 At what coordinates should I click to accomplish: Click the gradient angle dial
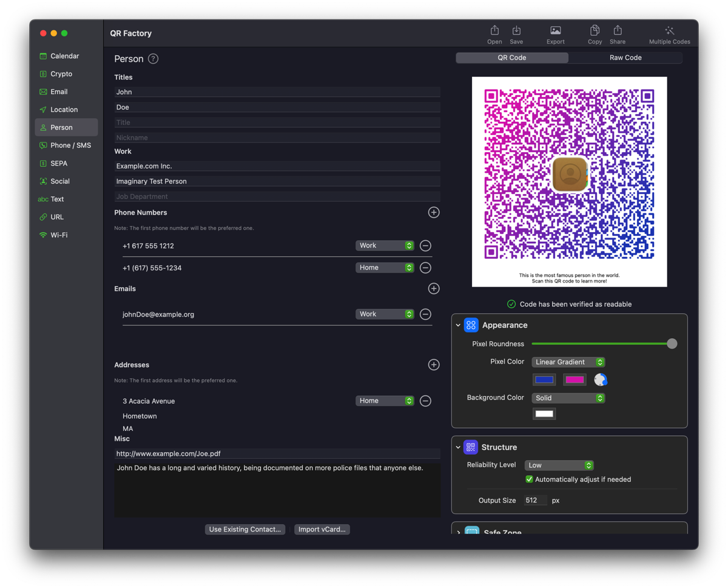601,379
